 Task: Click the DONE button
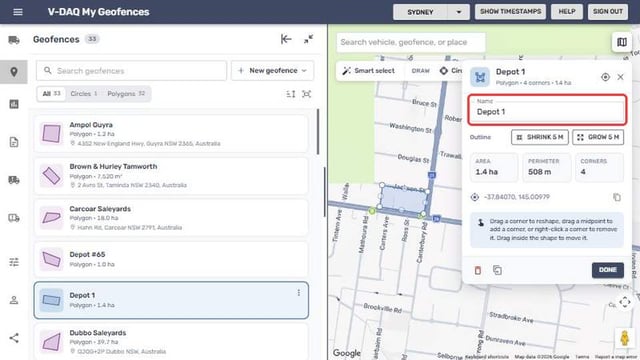608,270
